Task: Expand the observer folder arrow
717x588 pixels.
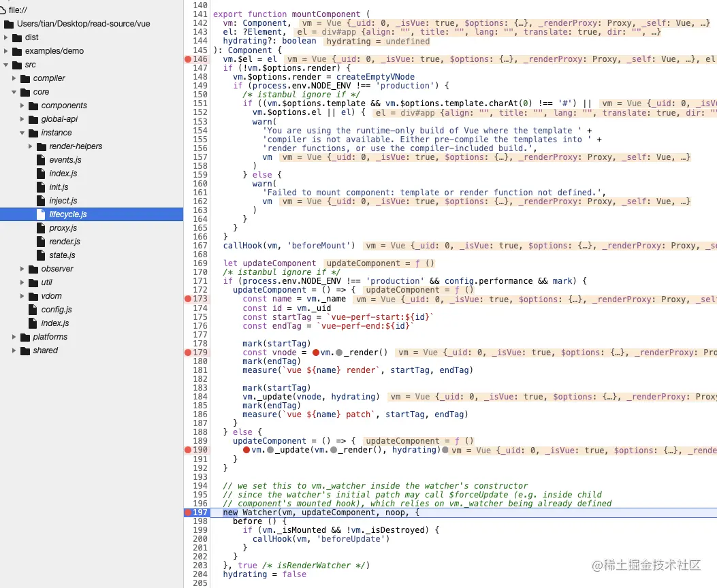Action: 22,269
